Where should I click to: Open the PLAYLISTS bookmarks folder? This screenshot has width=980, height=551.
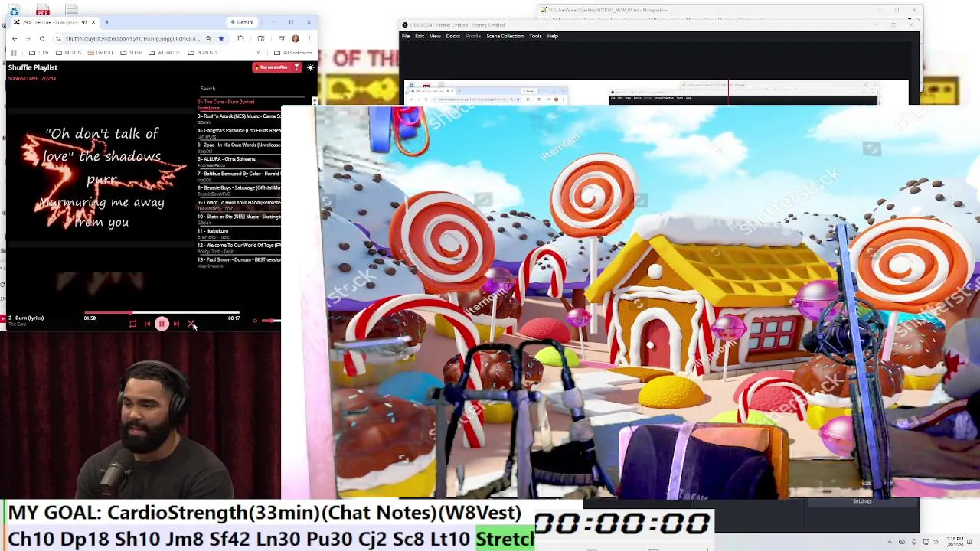203,53
